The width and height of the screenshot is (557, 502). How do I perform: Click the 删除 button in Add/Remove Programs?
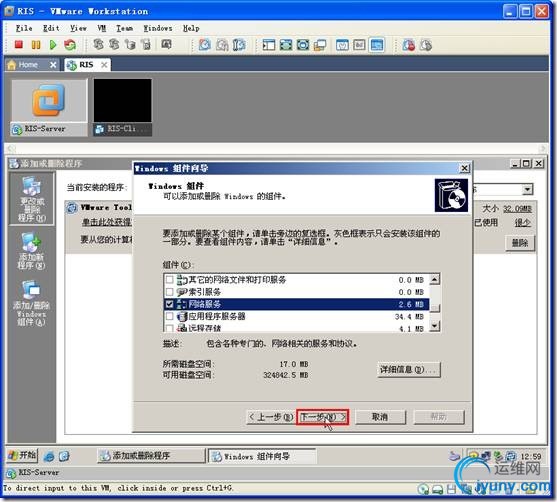pos(520,243)
